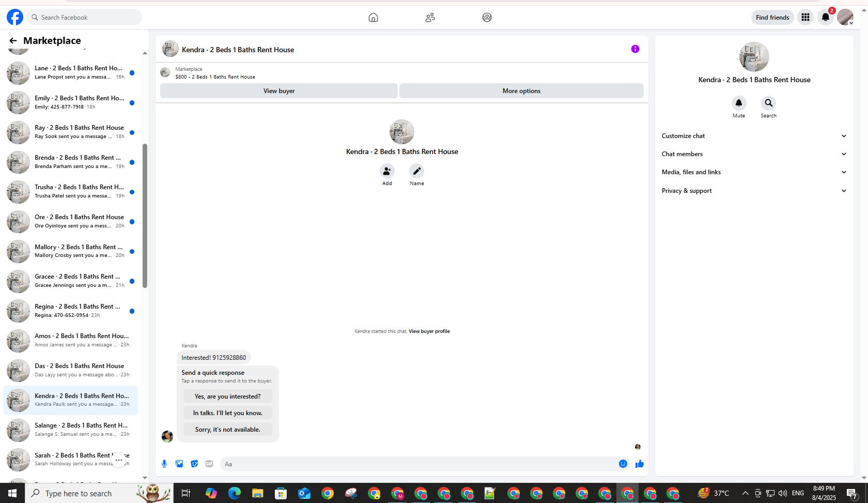Viewport: 868px width, 503px height.
Task: Add people to the Kendra chat
Action: tap(387, 171)
